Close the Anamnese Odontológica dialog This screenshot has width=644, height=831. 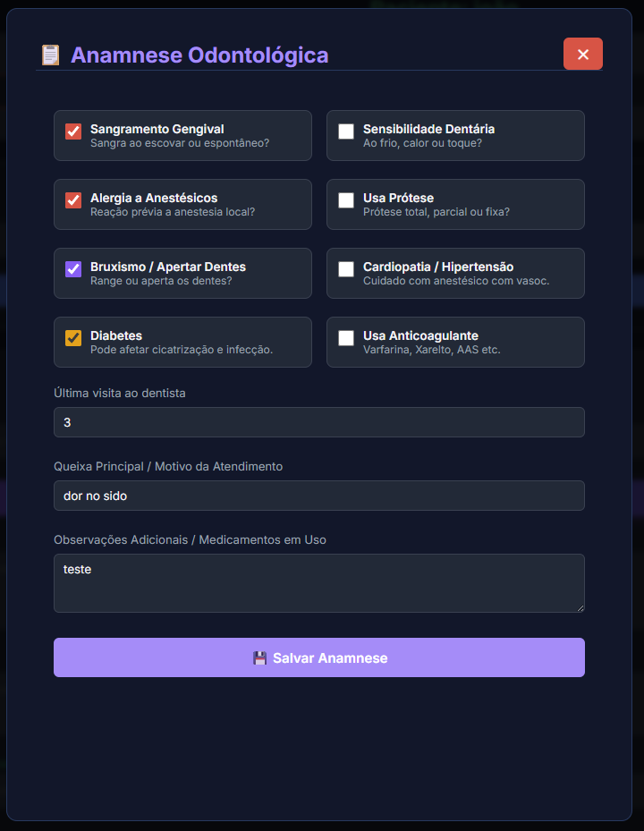tap(583, 54)
